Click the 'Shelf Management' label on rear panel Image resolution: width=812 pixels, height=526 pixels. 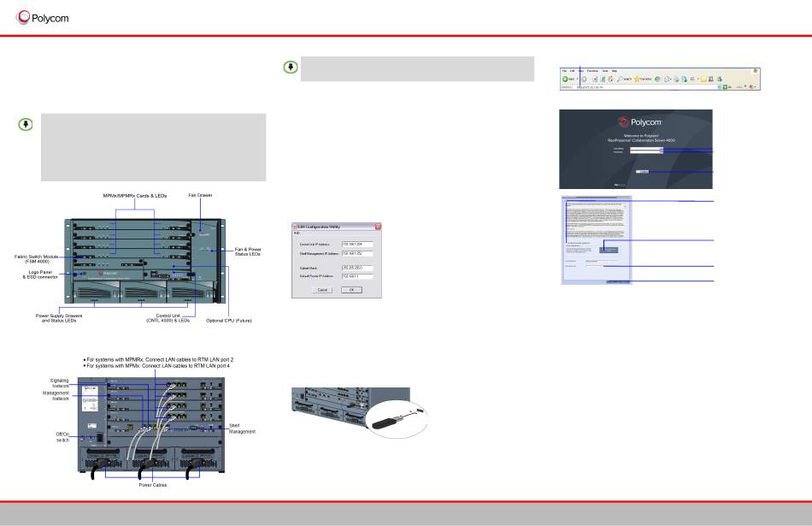click(x=242, y=428)
